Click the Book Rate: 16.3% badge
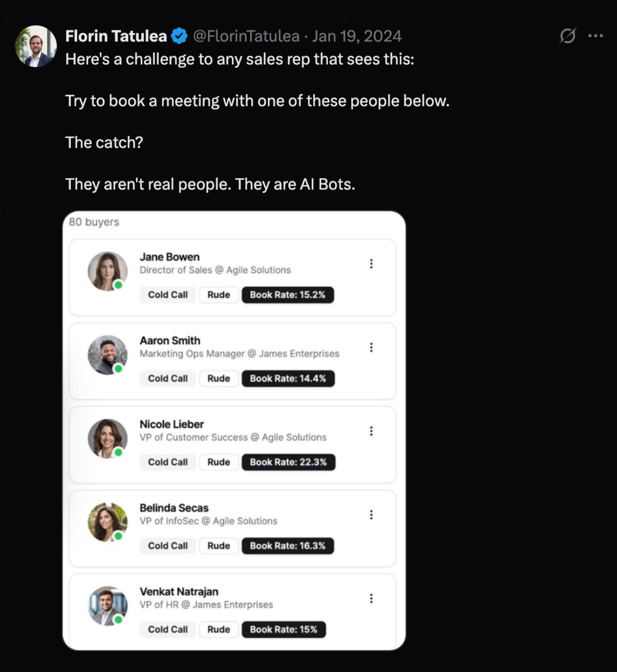Screen dimensions: 617x672 (288, 546)
